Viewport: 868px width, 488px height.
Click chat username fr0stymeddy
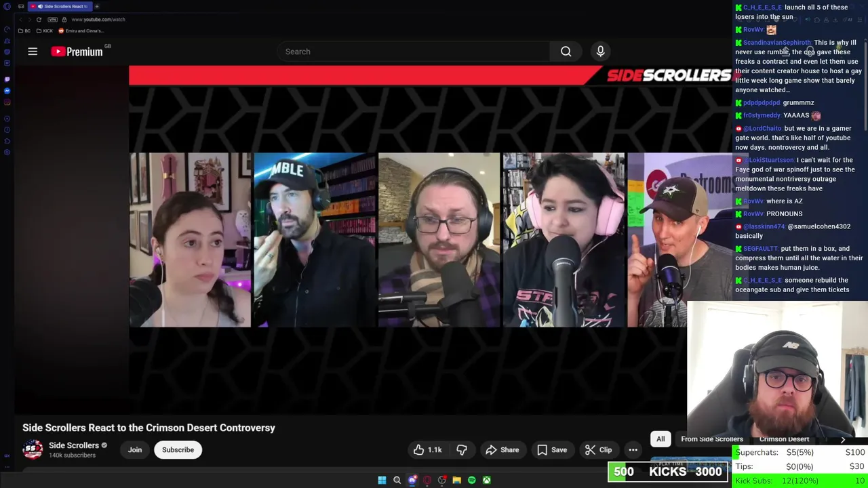(x=762, y=115)
